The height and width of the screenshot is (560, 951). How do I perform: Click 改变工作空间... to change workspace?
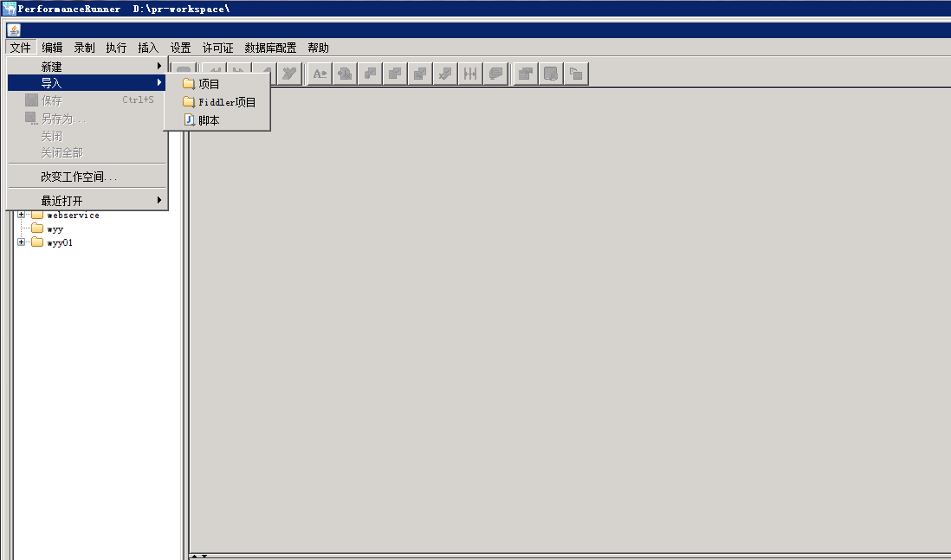point(79,177)
